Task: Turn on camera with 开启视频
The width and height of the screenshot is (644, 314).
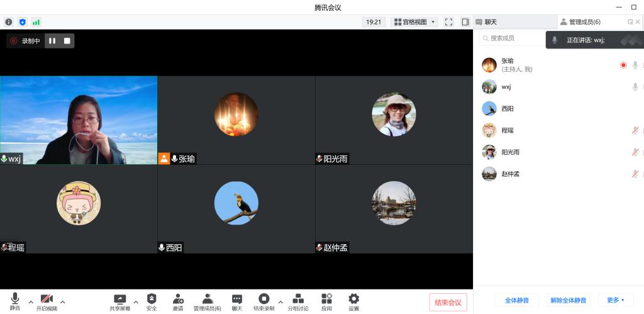Action: (x=47, y=301)
